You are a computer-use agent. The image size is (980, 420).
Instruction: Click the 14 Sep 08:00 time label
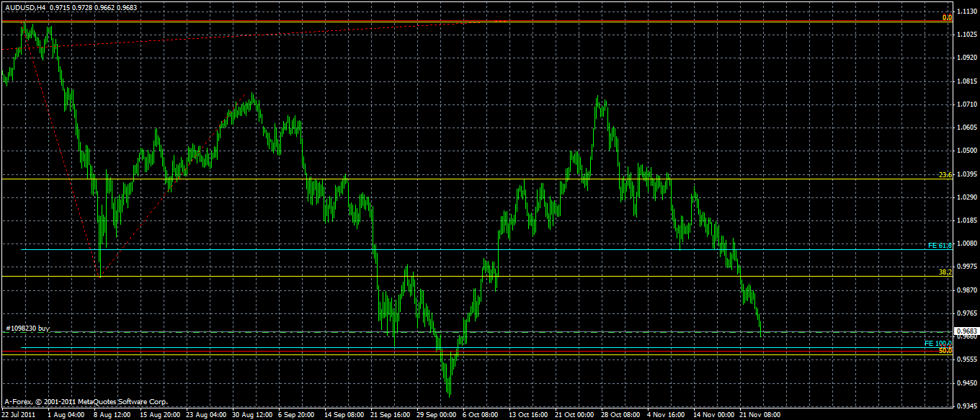click(x=344, y=415)
